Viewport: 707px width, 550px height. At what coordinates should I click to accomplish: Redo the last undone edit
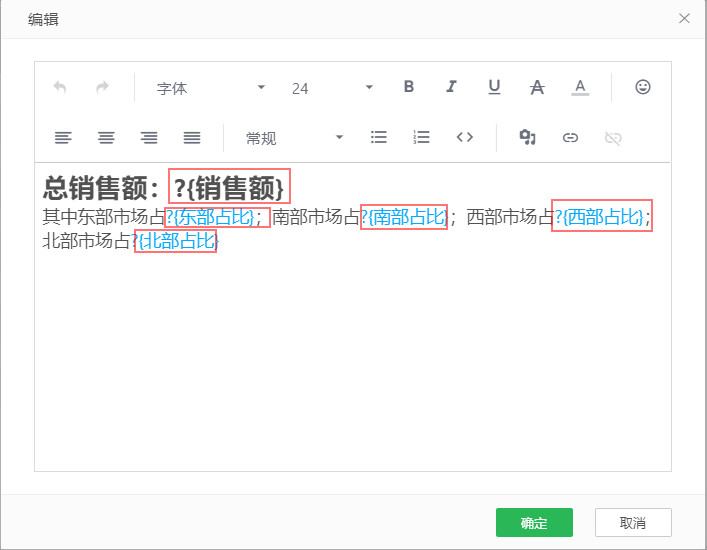click(103, 87)
